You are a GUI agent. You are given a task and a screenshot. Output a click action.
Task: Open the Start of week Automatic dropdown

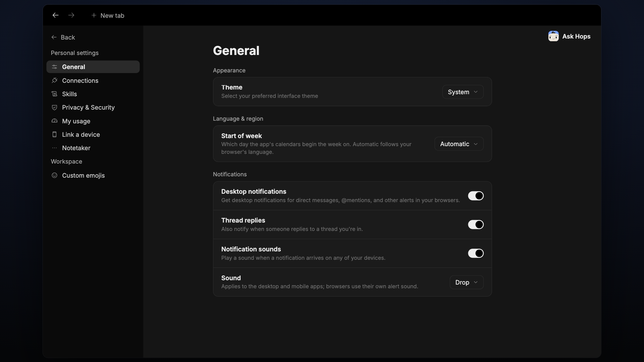[x=459, y=144]
